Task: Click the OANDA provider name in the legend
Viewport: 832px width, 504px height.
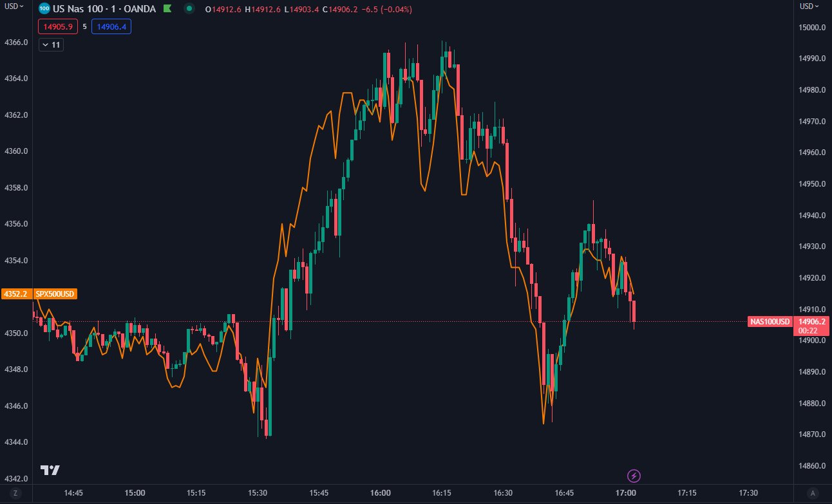Action: pos(140,9)
